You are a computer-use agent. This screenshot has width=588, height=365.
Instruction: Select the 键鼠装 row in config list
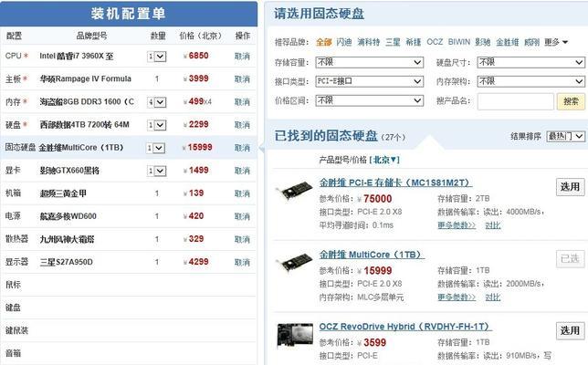[x=128, y=330]
